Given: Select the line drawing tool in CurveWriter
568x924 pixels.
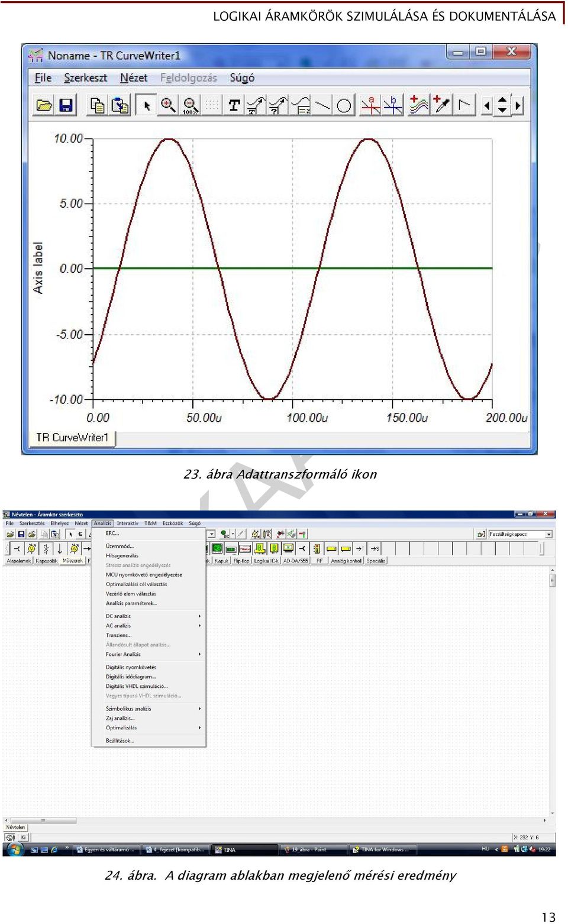Looking at the screenshot, I should [x=322, y=105].
